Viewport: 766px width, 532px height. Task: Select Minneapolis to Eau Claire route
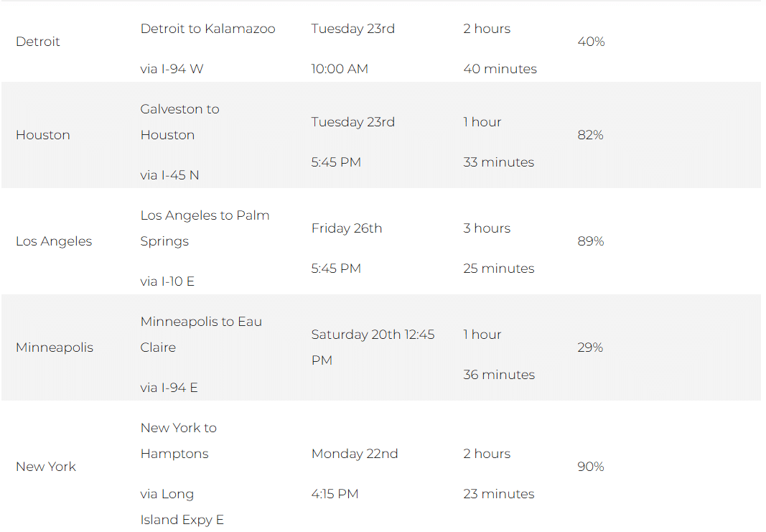click(201, 335)
